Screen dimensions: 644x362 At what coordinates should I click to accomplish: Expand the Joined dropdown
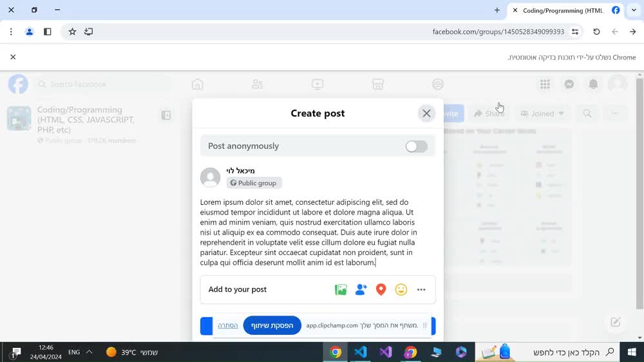coord(542,113)
